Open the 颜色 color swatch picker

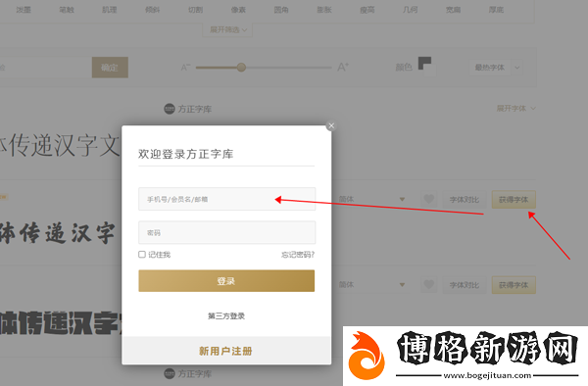(x=426, y=67)
